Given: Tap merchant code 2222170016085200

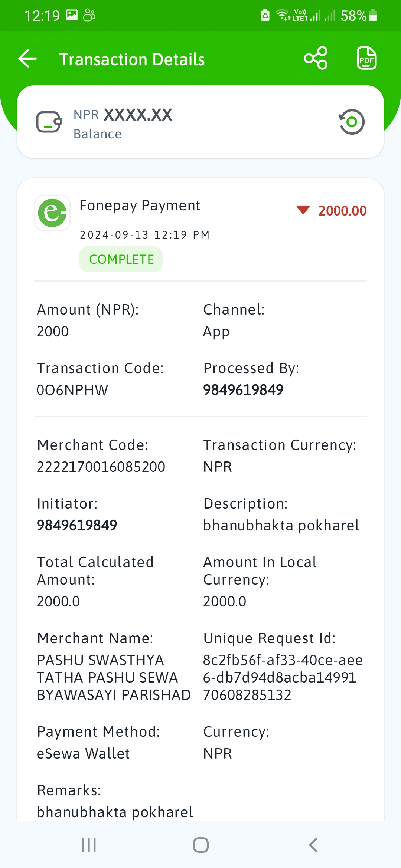Looking at the screenshot, I should point(101,467).
